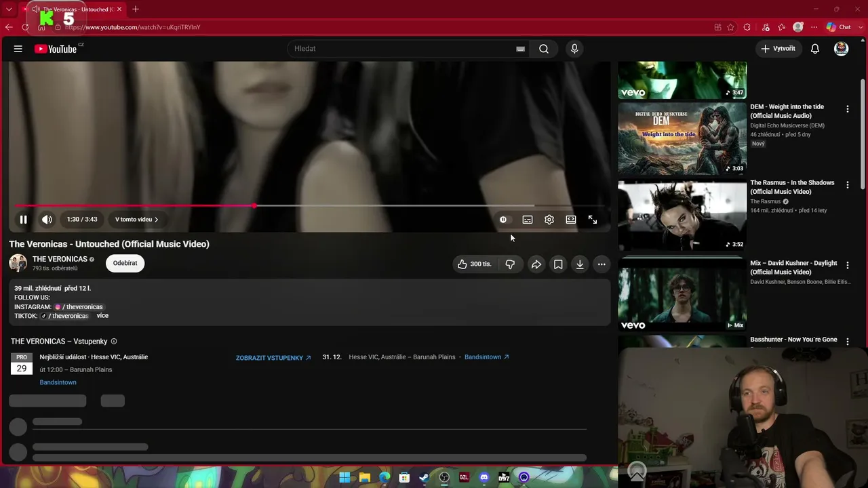Screen dimensions: 868x488
Task: Click the search magnifier button
Action: point(544,49)
